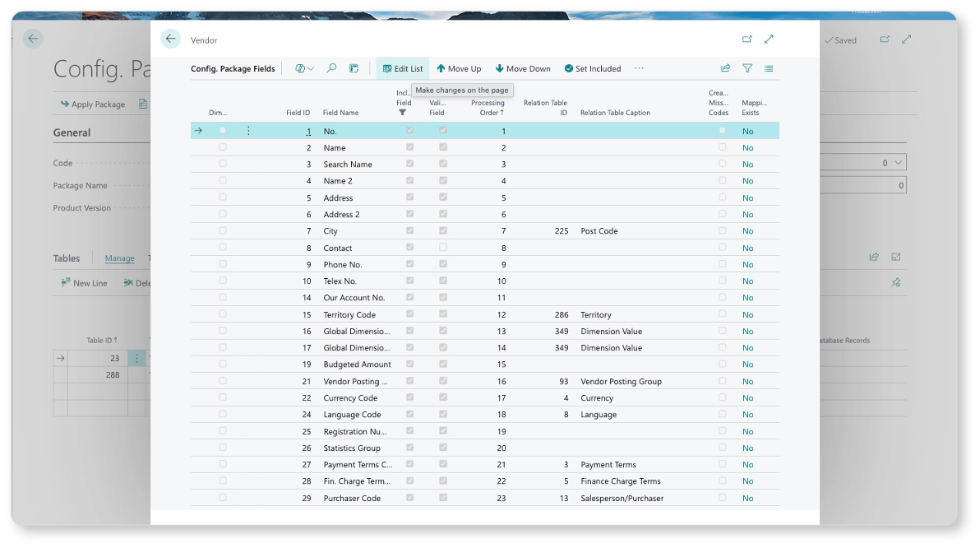The width and height of the screenshot is (980, 548).
Task: Click the Incl. Field column filter funnel
Action: 403,113
